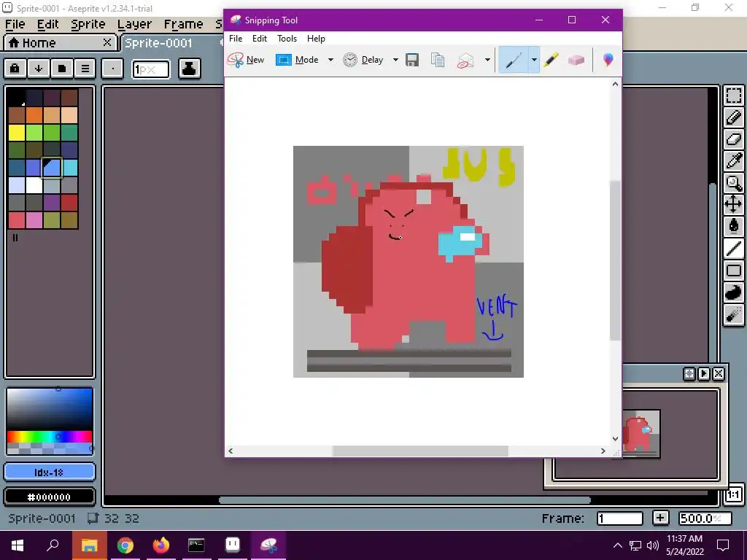
Task: Click the ink stamp icon in Aseprite
Action: pos(189,69)
